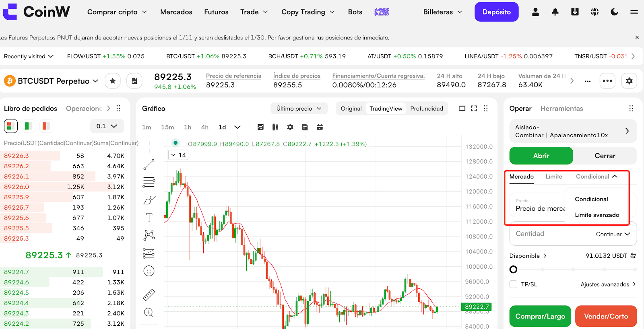
Task: Open the 0.1 price precision dropdown
Action: click(107, 126)
